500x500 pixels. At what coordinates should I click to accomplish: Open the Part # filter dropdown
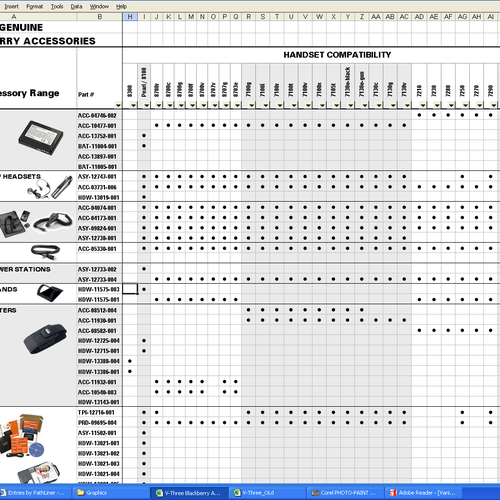click(x=118, y=105)
